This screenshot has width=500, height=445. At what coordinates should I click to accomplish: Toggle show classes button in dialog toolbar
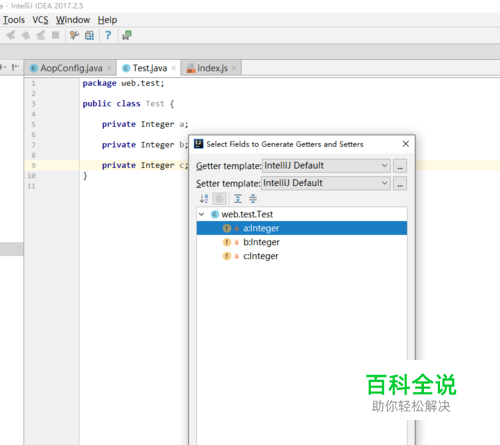(x=219, y=199)
